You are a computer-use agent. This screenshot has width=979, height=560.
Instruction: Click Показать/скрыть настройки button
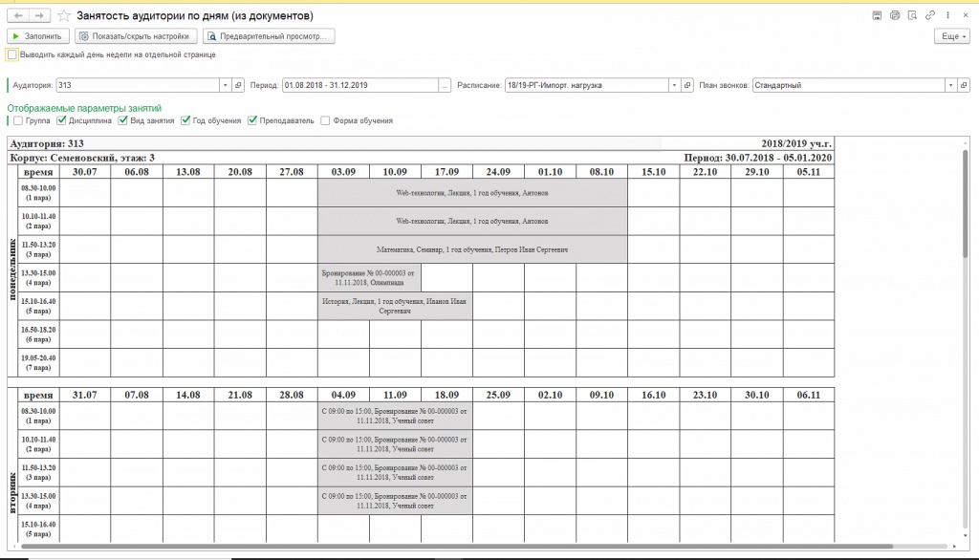[x=137, y=36]
